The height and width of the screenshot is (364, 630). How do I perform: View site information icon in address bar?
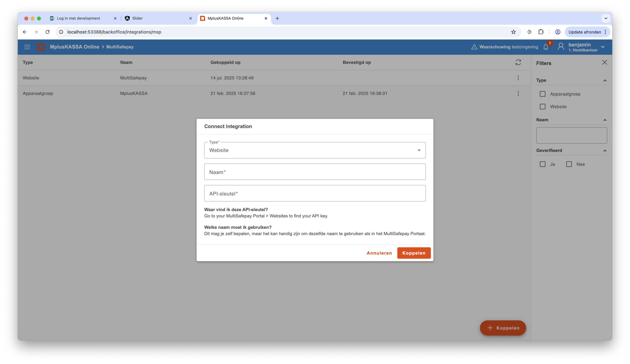[61, 32]
